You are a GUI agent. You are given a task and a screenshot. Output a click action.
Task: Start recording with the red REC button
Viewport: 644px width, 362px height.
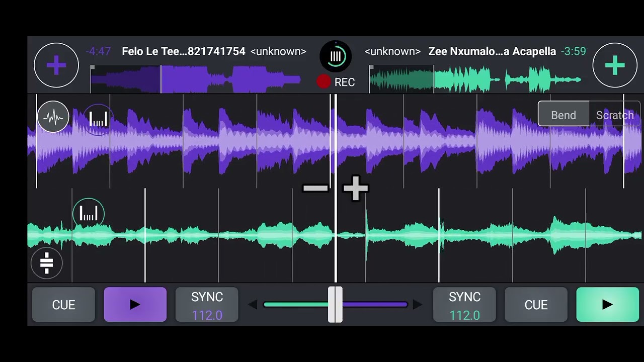tap(336, 82)
